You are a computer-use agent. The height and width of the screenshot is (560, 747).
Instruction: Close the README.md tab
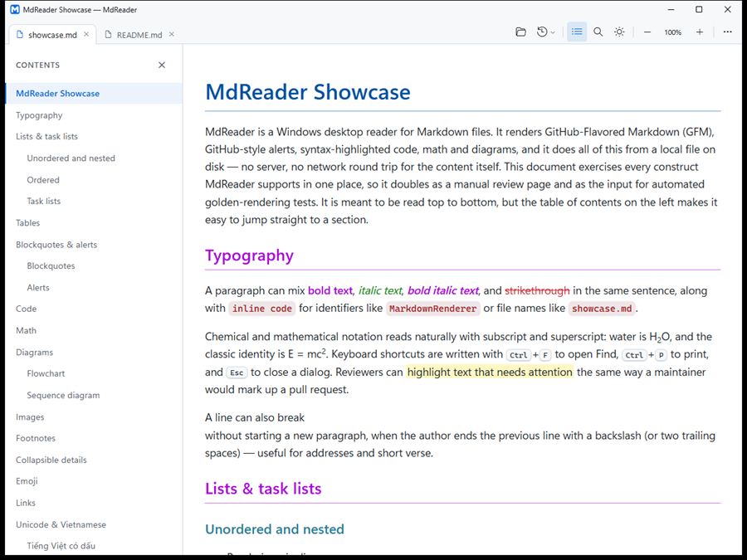pyautogui.click(x=172, y=34)
